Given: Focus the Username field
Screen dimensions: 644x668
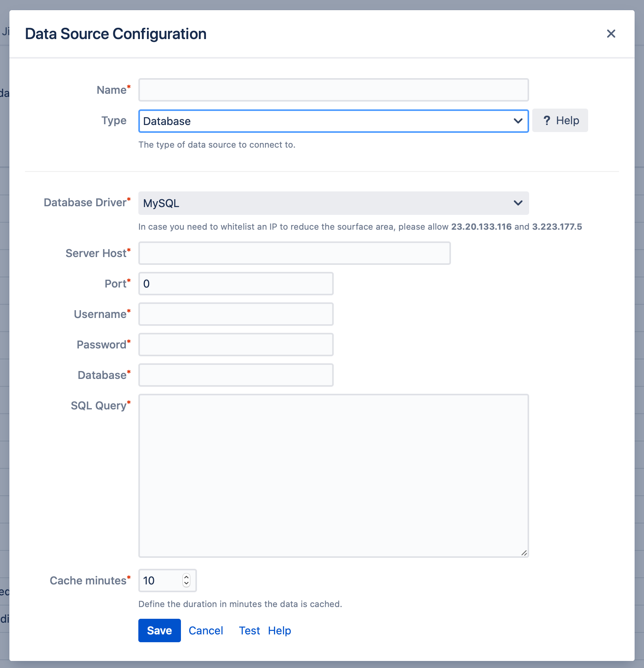Looking at the screenshot, I should (x=235, y=314).
